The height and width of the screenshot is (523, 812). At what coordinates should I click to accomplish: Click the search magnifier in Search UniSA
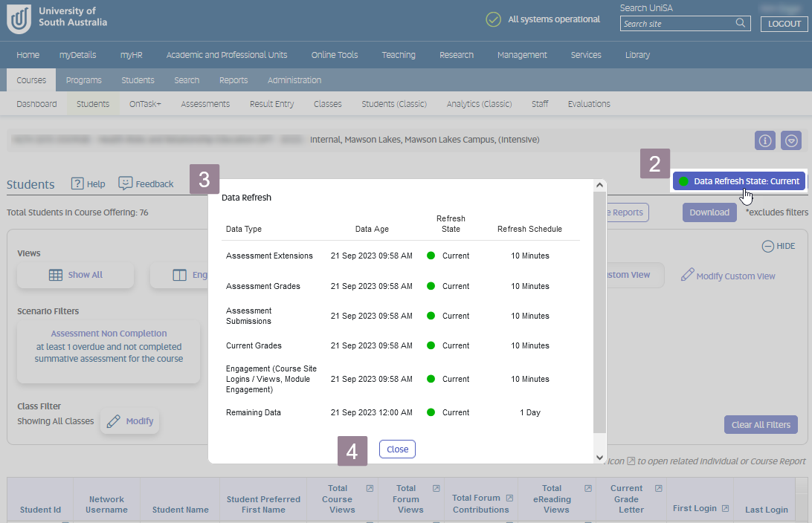pyautogui.click(x=741, y=23)
